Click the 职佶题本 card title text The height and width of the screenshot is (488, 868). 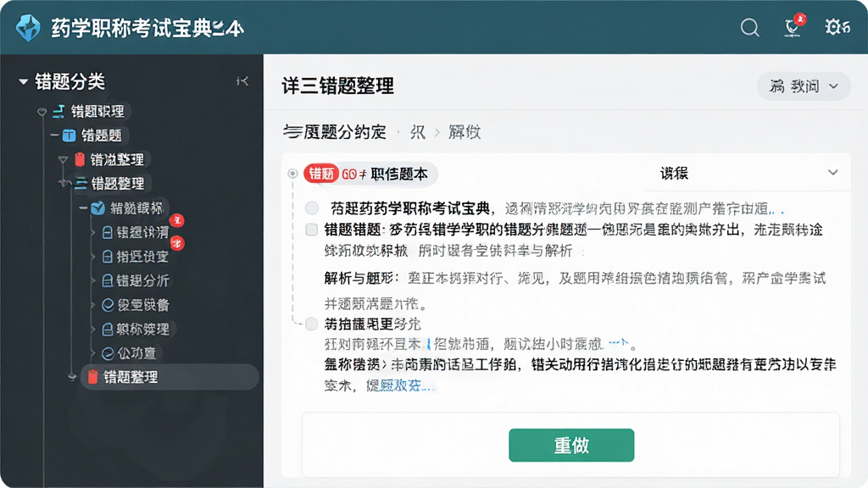399,175
